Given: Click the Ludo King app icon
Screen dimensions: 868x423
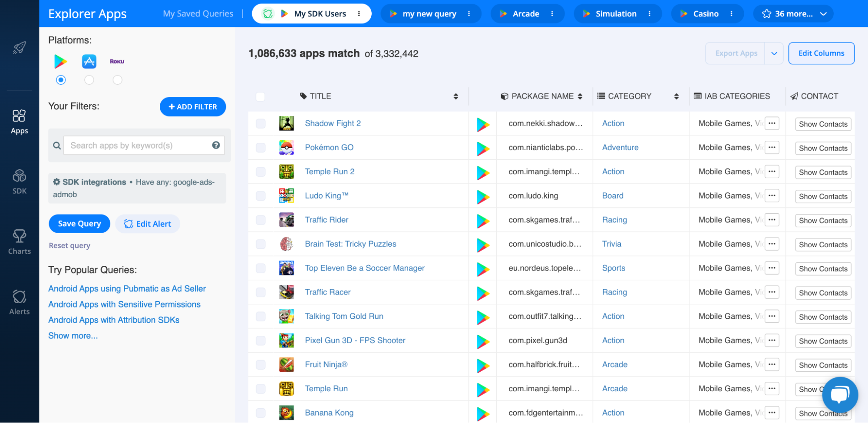Looking at the screenshot, I should [287, 196].
